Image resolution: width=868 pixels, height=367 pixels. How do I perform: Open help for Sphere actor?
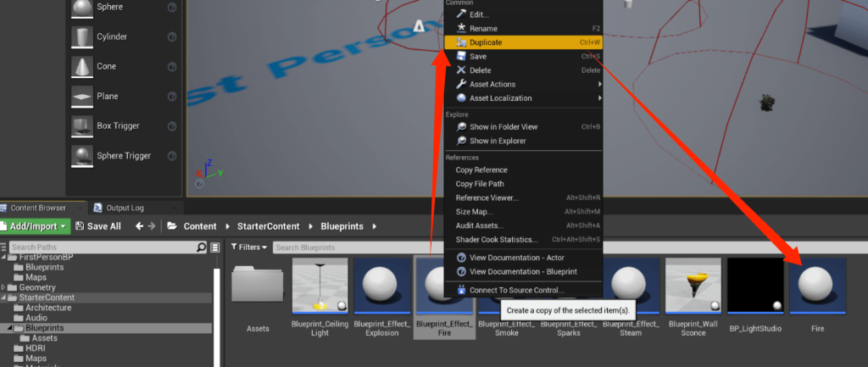pyautogui.click(x=171, y=7)
